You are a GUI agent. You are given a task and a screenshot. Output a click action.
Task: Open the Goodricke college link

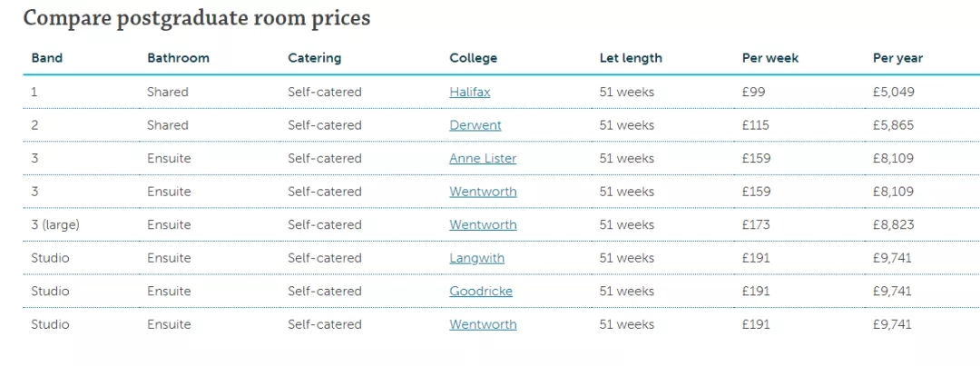tap(480, 291)
